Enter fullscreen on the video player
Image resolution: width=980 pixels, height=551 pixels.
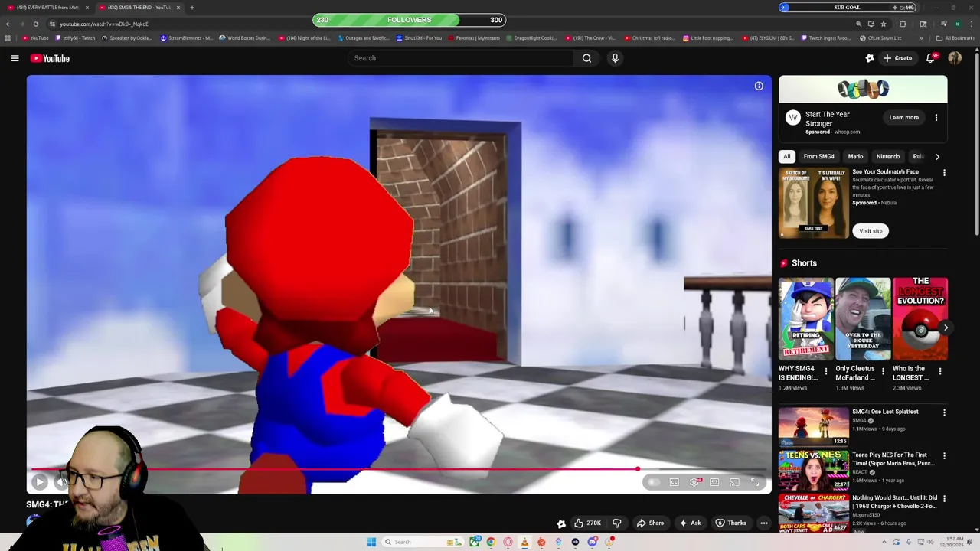pyautogui.click(x=755, y=482)
